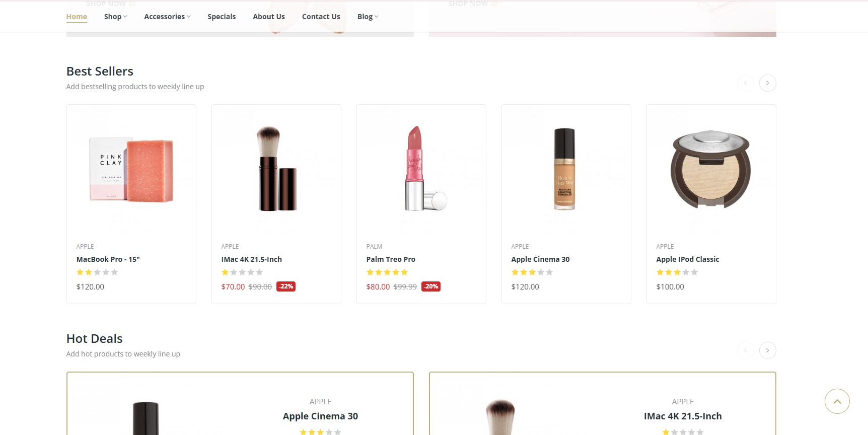This screenshot has width=868, height=435.
Task: Click the $120.00 price under MacBook Pro
Action: 90,287
